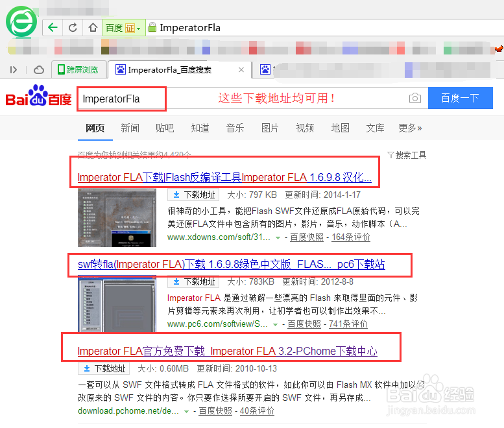
Task: Click the 360 browser logo
Action: [x=21, y=22]
